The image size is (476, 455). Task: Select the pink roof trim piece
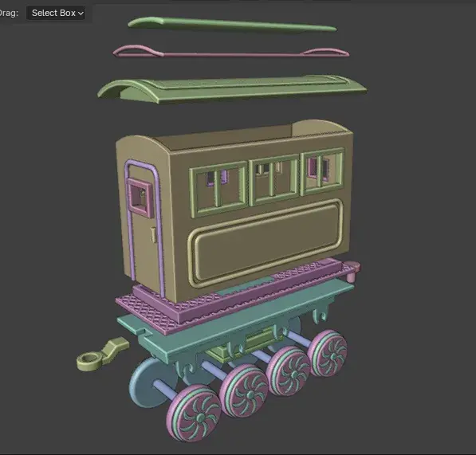[x=230, y=52]
